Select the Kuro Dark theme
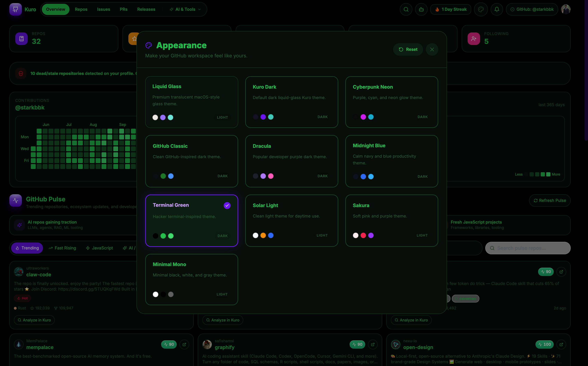 [292, 102]
